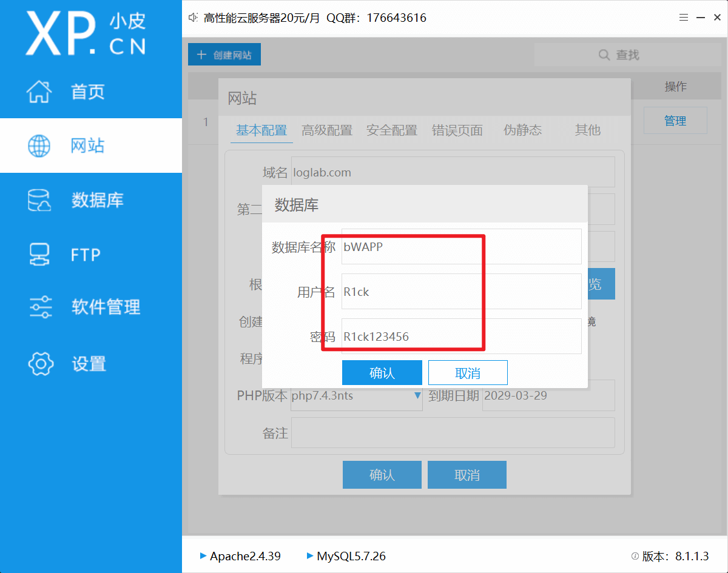Click the 创建网站 button
Screen dimensions: 728x573
(x=224, y=55)
